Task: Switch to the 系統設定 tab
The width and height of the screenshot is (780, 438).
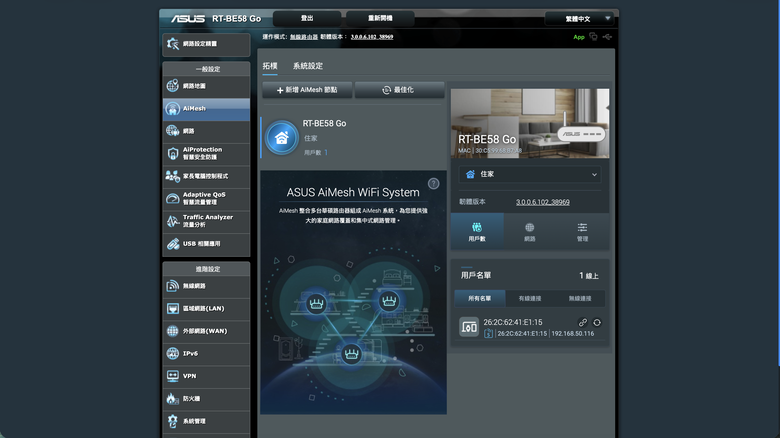Action: [x=307, y=66]
